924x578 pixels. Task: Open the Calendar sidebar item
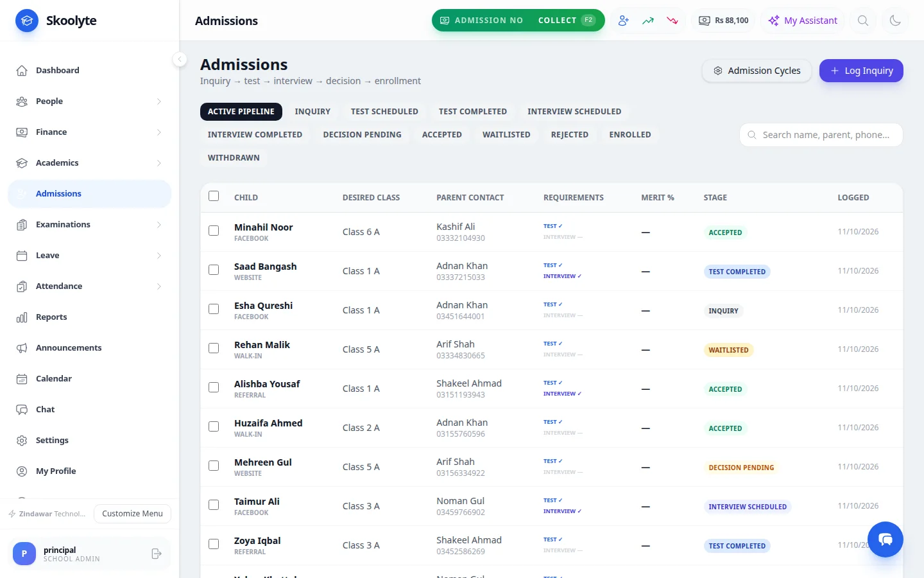pyautogui.click(x=89, y=378)
